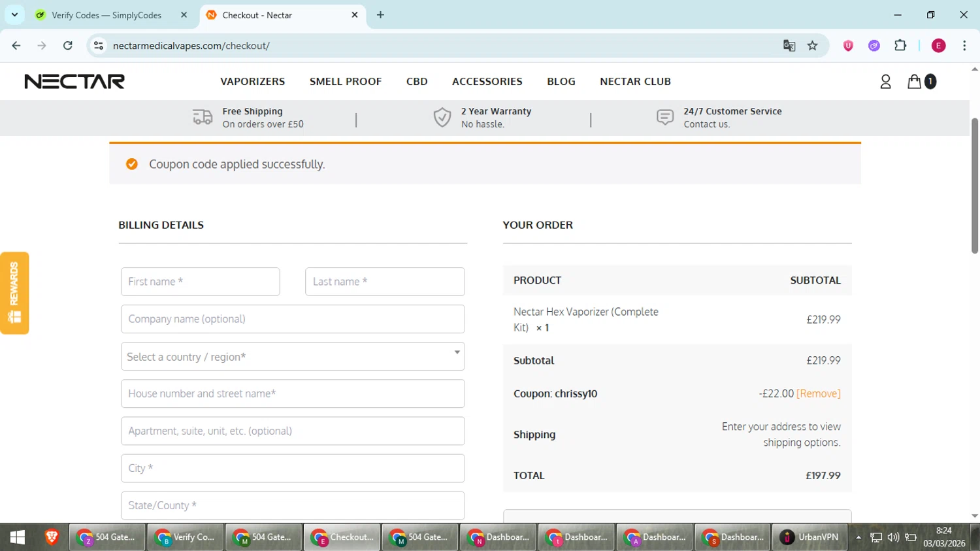Click the Nectar logo
Screen dimensions: 980x551
(x=74, y=82)
